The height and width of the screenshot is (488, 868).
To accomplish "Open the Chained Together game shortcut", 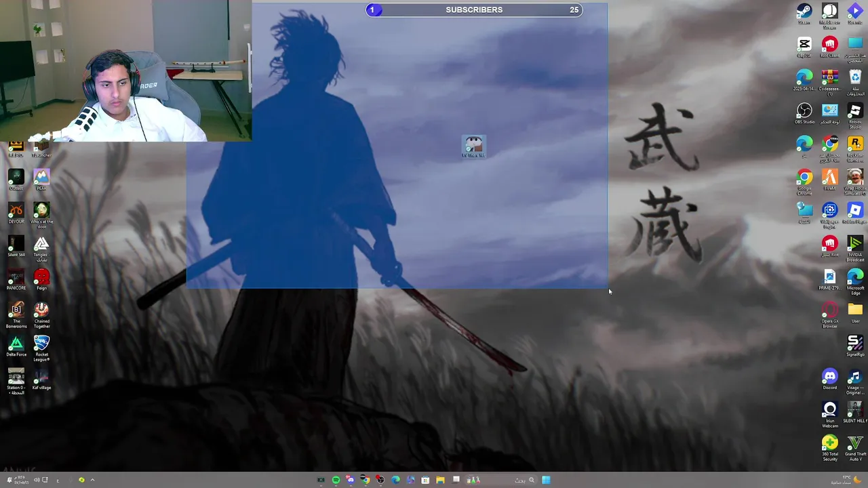I will coord(41,315).
